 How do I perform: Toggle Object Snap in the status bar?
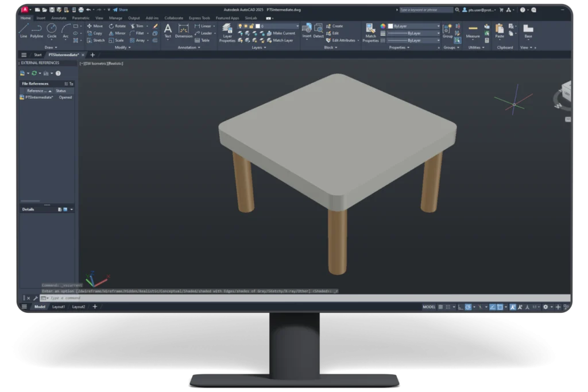click(501, 307)
